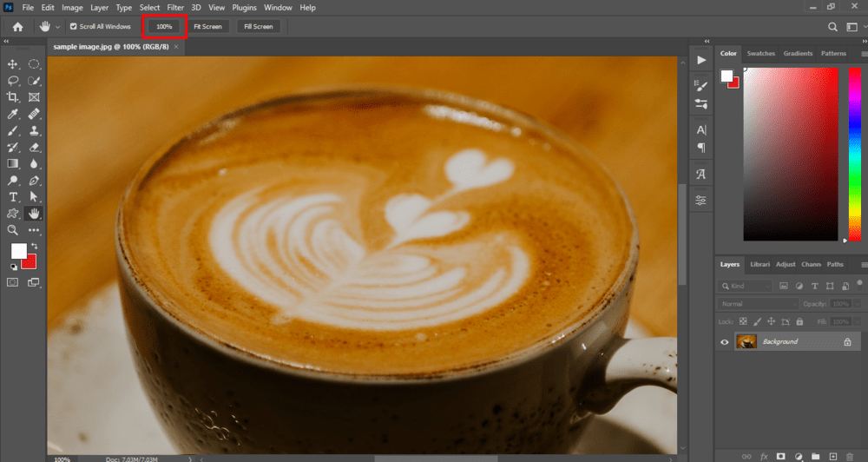Select the Blur tool

pyautogui.click(x=34, y=164)
